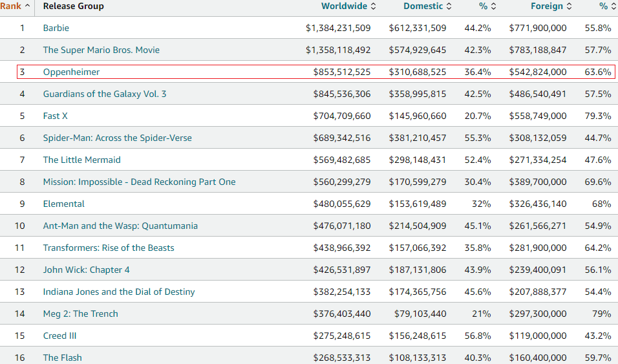Select The Flash domestic $108,133,313
The image size is (618, 364).
(x=418, y=358)
